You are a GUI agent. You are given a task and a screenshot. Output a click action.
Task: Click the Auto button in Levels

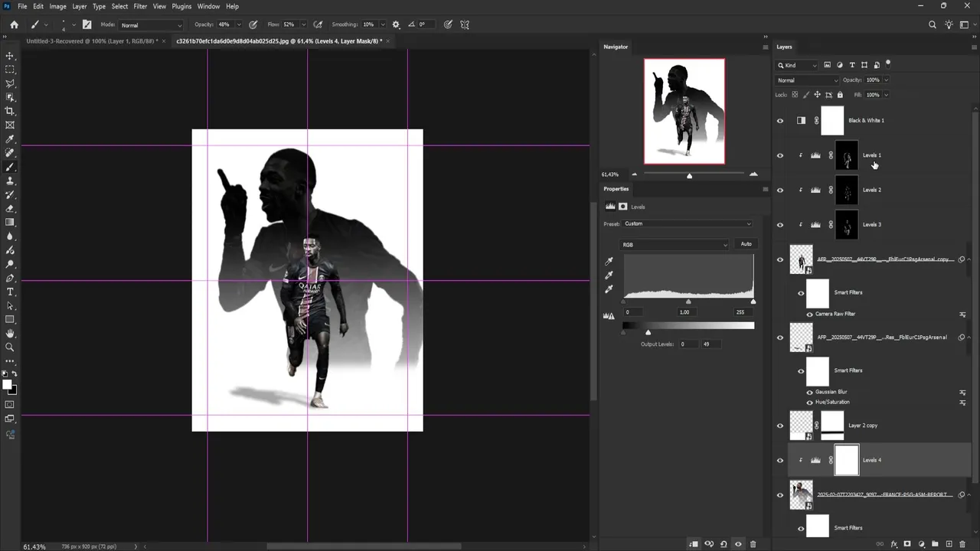coord(746,244)
